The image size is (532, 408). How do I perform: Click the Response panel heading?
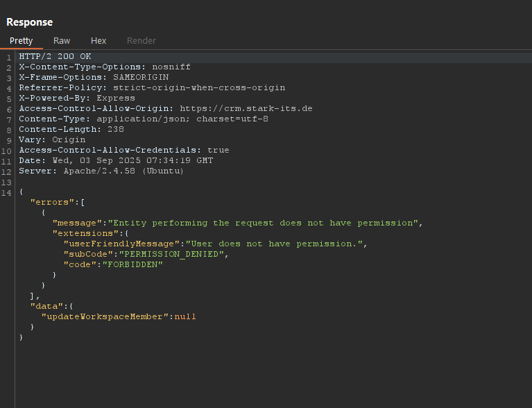pos(30,22)
